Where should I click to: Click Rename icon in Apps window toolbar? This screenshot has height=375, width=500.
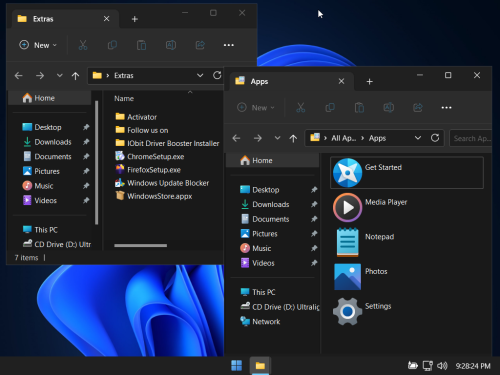[389, 108]
